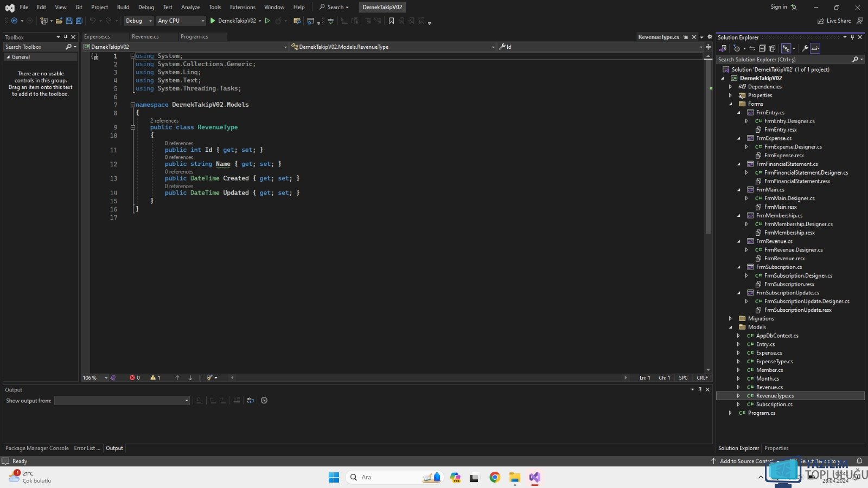The height and width of the screenshot is (488, 868).
Task: Open the Show output from dropdown
Action: click(x=122, y=400)
